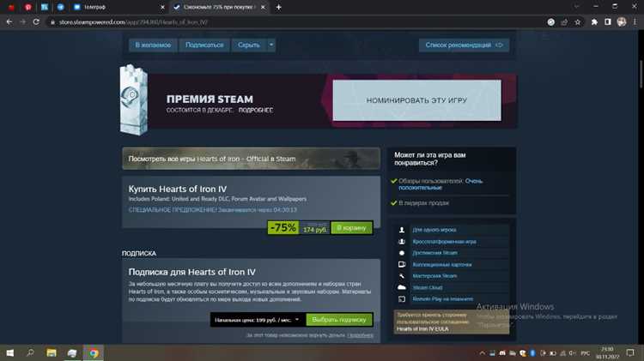
Task: Add Hearts of Iron IV to cart (В корзину)
Action: pyautogui.click(x=351, y=228)
